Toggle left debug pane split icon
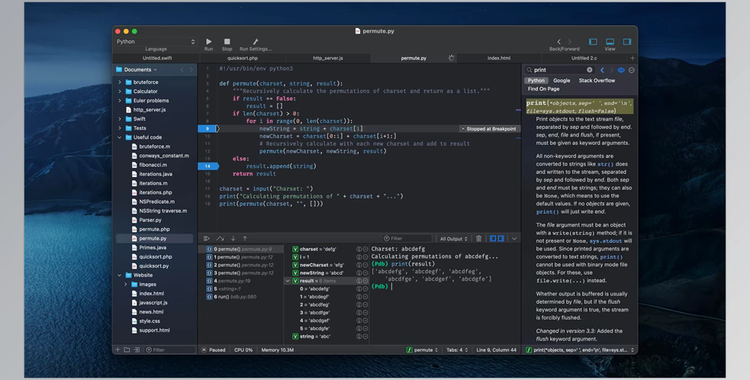 tap(493, 238)
